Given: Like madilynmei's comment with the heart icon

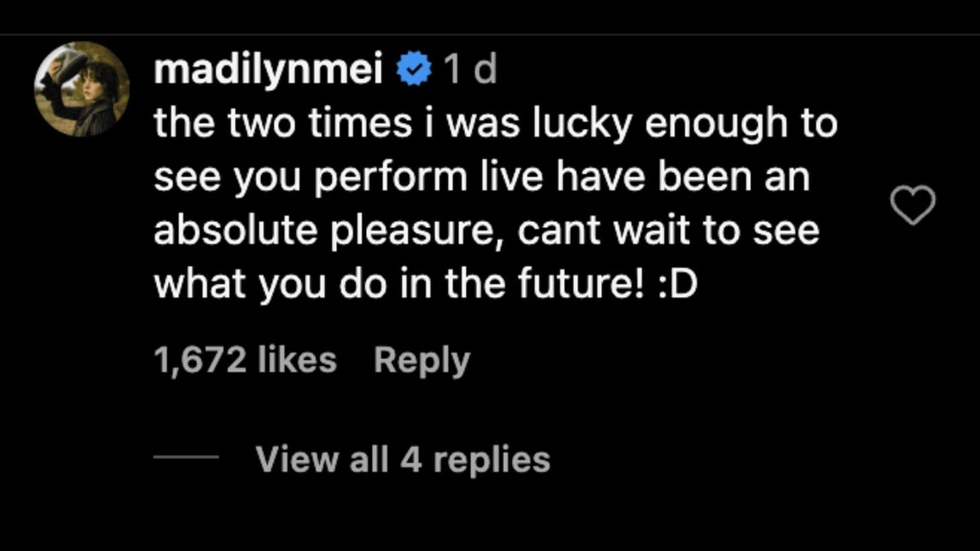Looking at the screenshot, I should (912, 205).
